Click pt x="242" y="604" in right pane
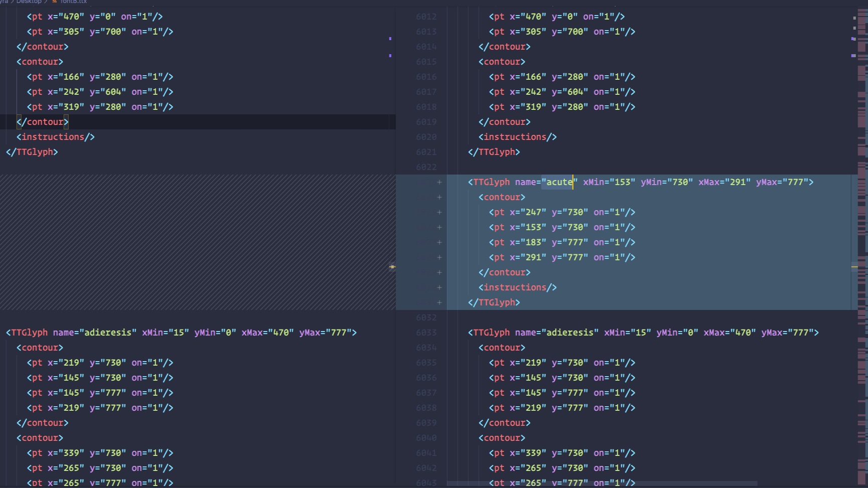 click(x=562, y=92)
